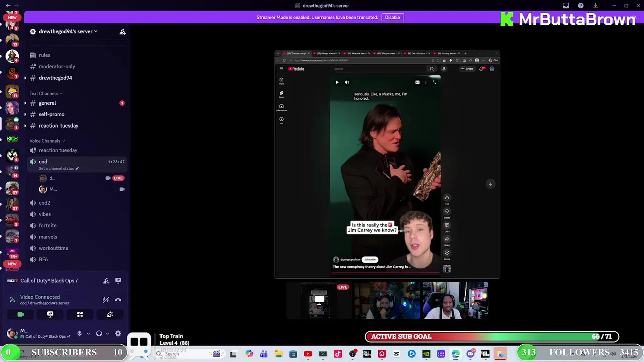This screenshot has width=644, height=362.
Task: Collapse the Text Channels category
Action: (46, 93)
